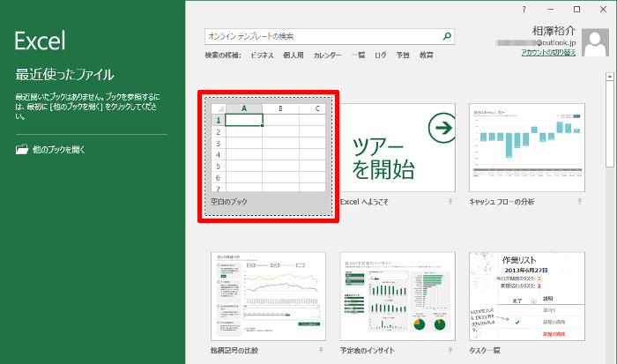617x364 pixels.
Task: Pin the 銘柄記号の比較 template
Action: click(x=321, y=350)
